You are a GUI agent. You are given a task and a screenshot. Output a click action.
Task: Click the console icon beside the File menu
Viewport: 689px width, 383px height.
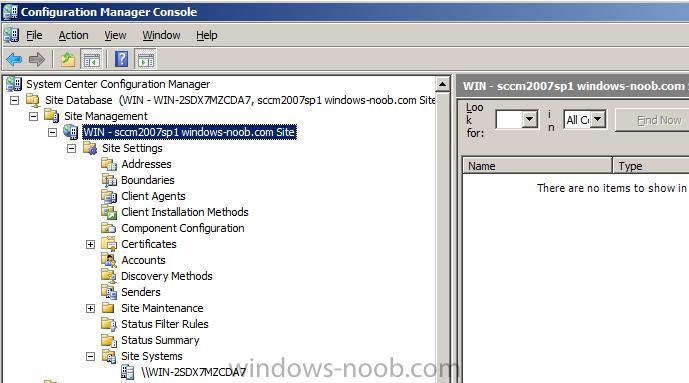[11, 35]
